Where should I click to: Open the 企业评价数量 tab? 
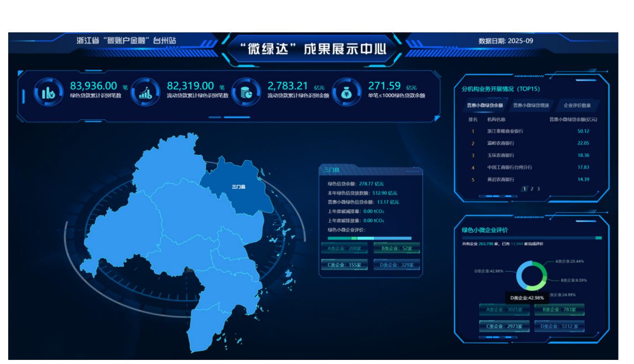[x=577, y=105]
